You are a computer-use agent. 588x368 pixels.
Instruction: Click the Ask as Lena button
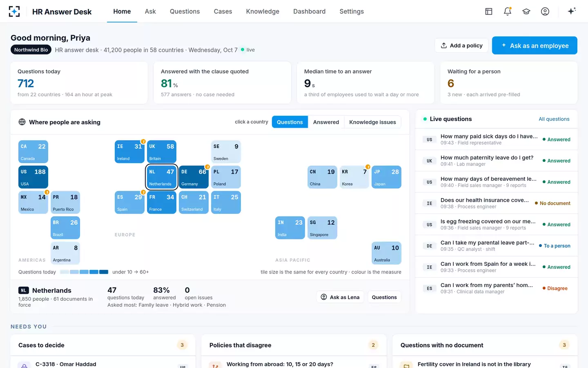point(340,297)
